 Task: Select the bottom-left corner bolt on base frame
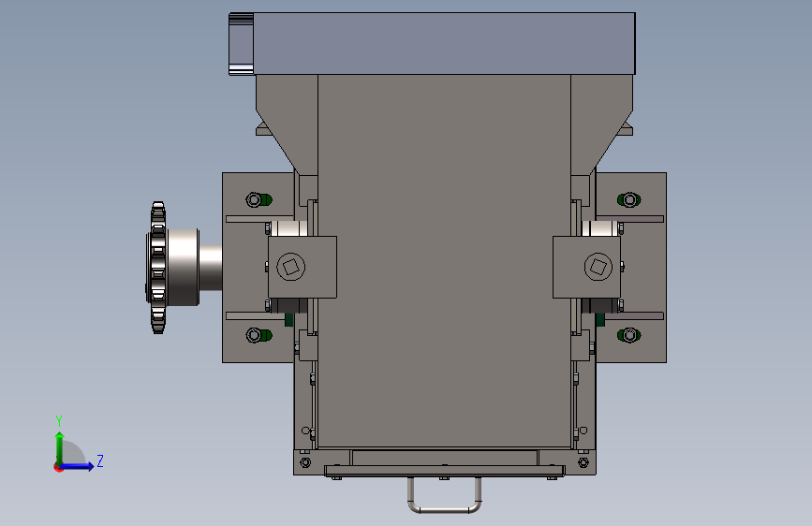point(305,462)
